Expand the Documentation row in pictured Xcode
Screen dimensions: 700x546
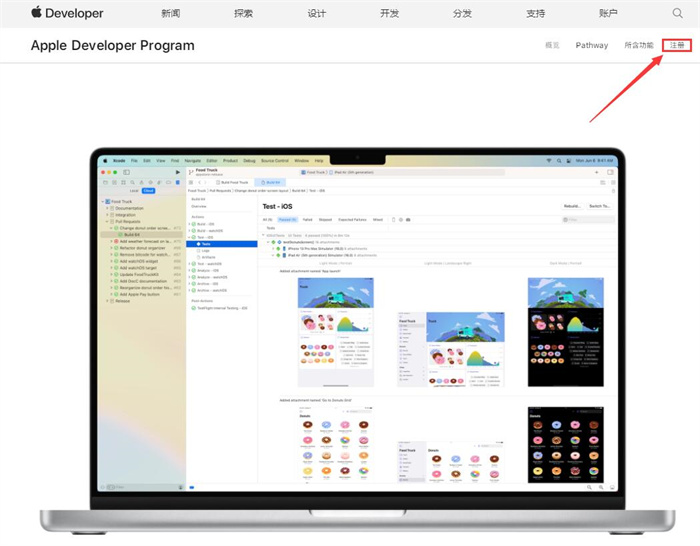[107, 208]
